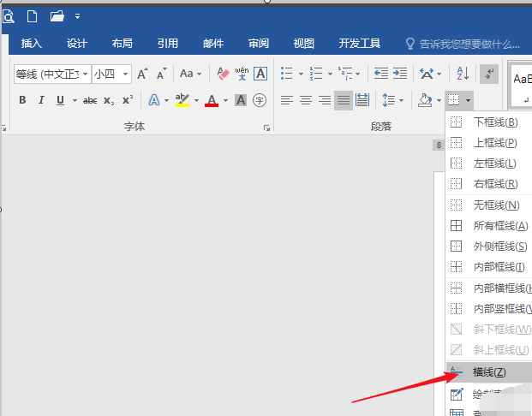Apply the enclosed character icon
This screenshot has height=416, width=532.
[x=260, y=100]
